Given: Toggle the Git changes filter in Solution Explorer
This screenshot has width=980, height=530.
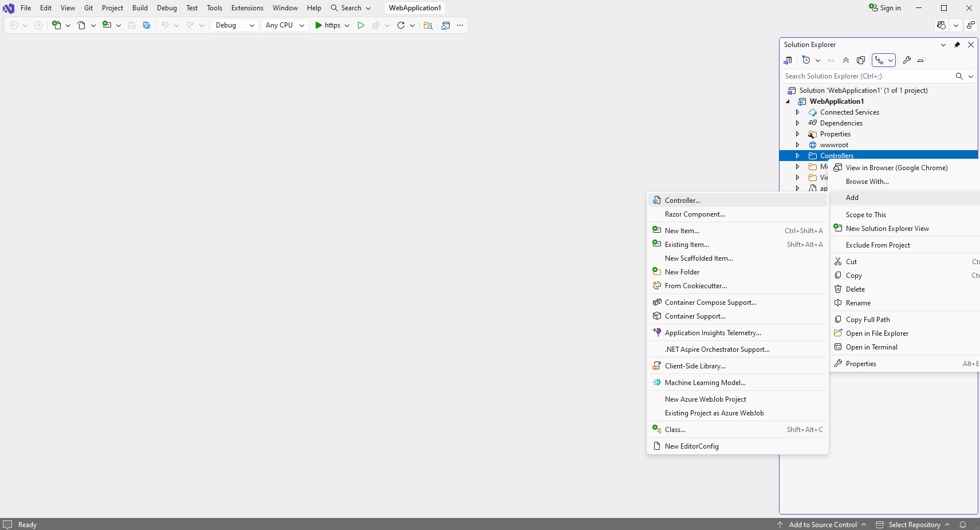Looking at the screenshot, I should pyautogui.click(x=879, y=60).
